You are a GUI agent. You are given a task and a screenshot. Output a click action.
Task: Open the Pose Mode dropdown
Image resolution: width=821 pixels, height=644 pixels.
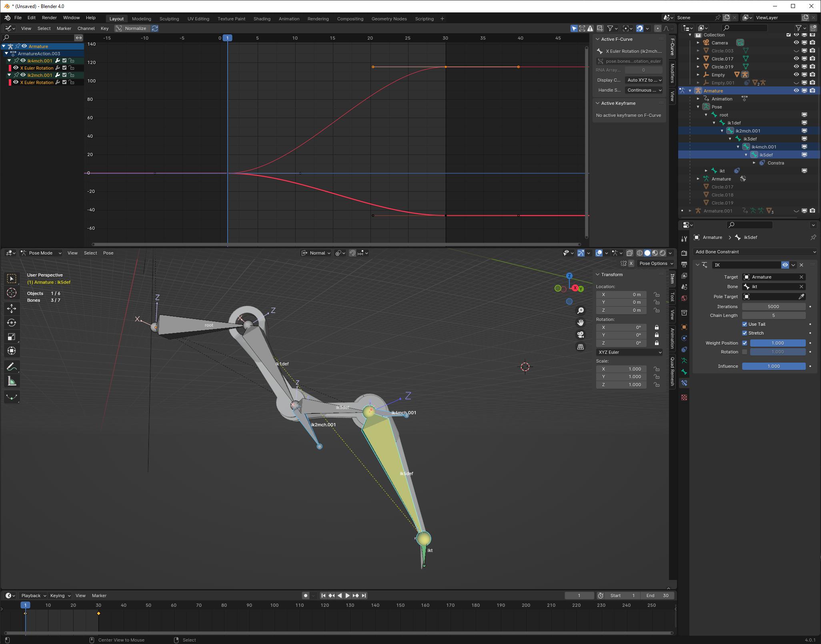41,253
